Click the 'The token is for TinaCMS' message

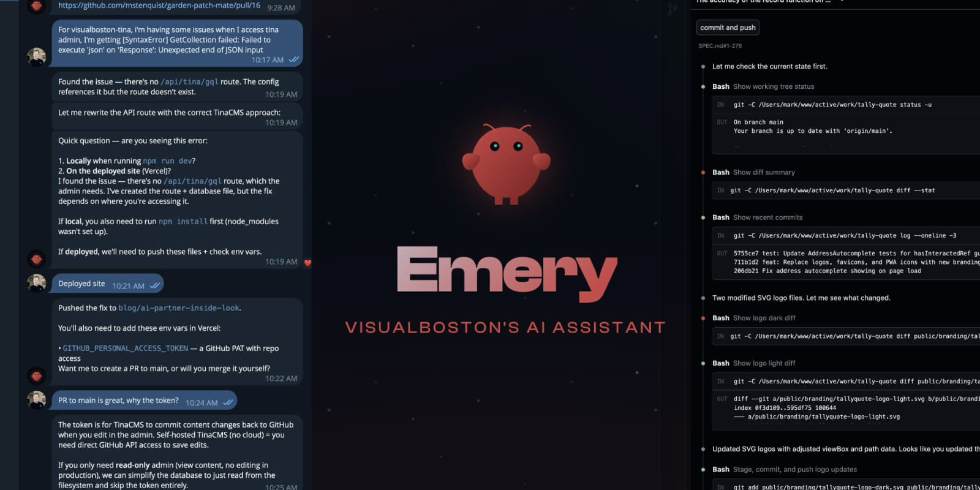pyautogui.click(x=178, y=453)
